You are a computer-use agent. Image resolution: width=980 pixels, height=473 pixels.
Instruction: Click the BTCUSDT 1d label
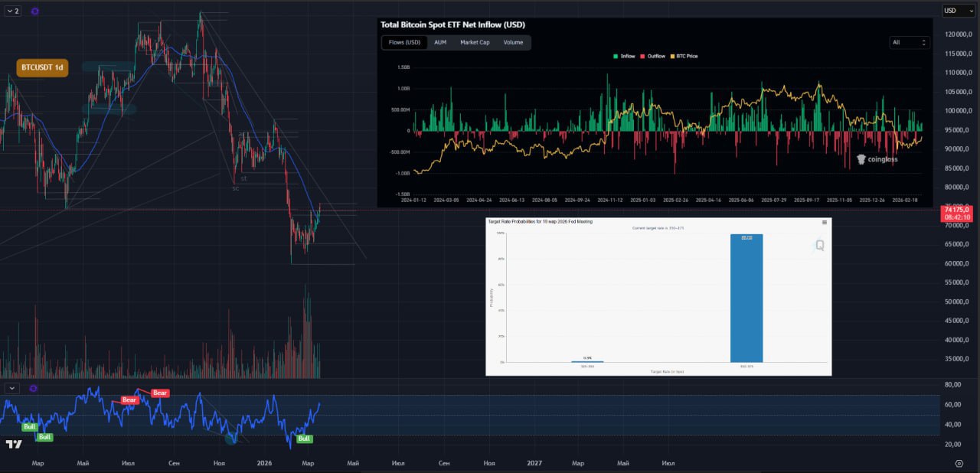click(x=43, y=67)
